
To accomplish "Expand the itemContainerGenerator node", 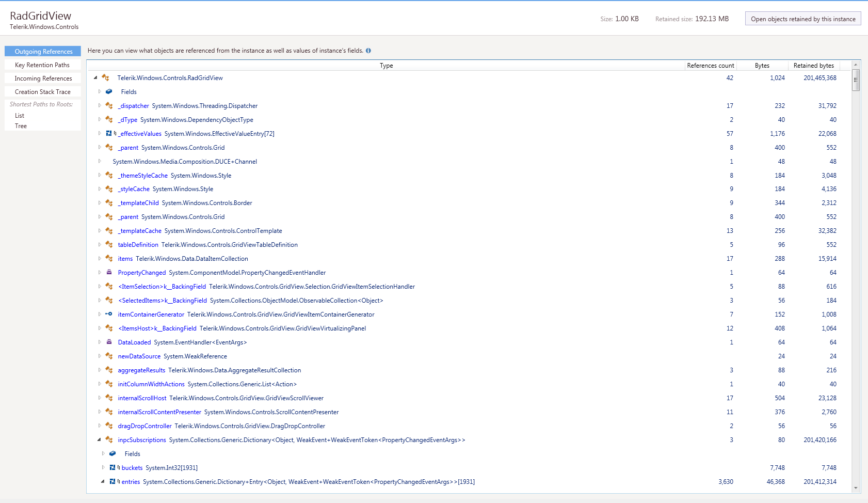I will [x=100, y=315].
